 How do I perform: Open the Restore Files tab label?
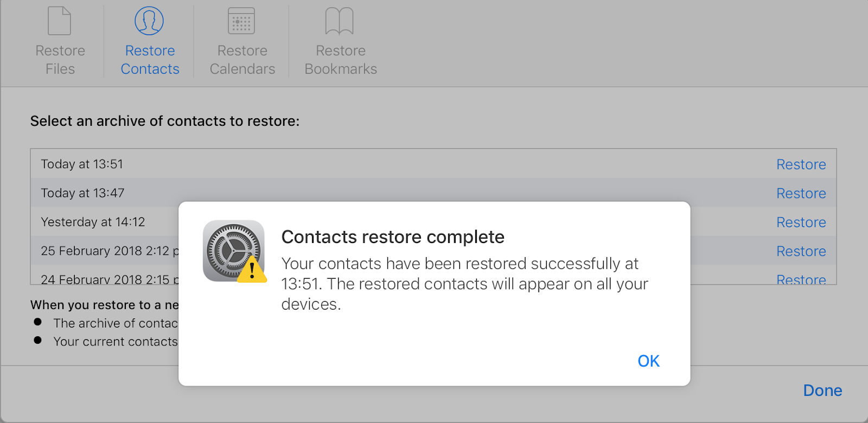click(x=60, y=60)
